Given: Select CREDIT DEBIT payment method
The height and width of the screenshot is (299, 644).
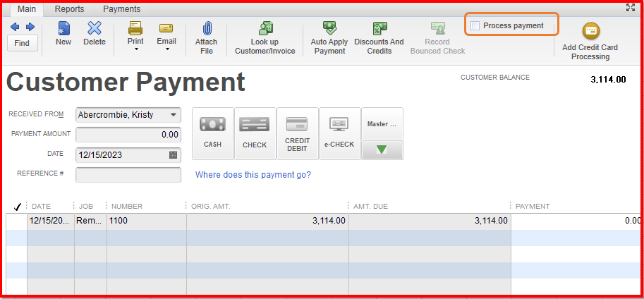Looking at the screenshot, I should coord(298,133).
